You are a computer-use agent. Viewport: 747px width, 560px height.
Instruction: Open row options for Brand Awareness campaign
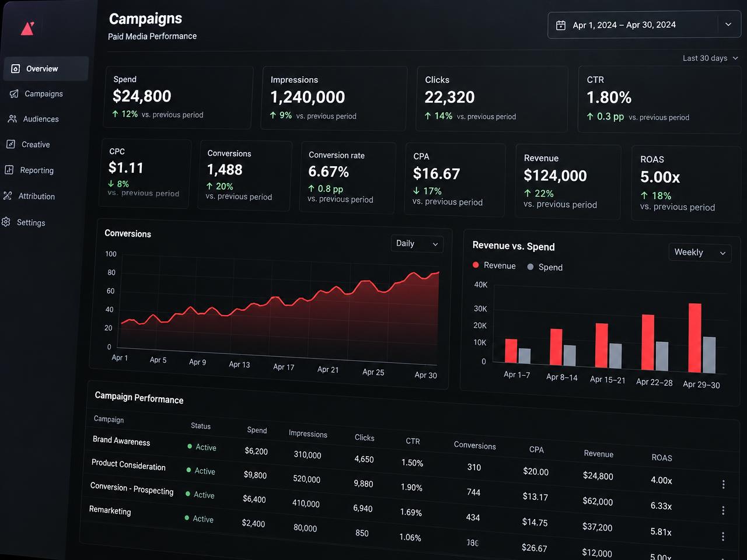723,484
